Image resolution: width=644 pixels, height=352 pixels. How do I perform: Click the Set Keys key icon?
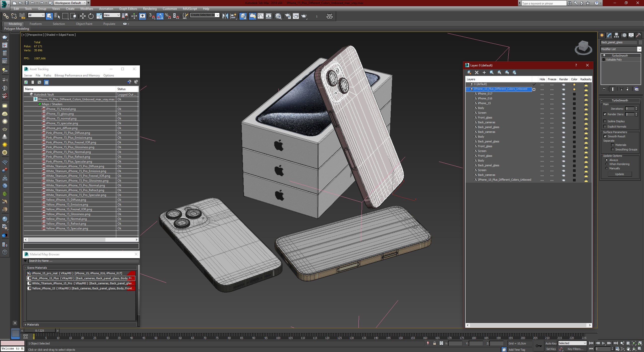[539, 346]
